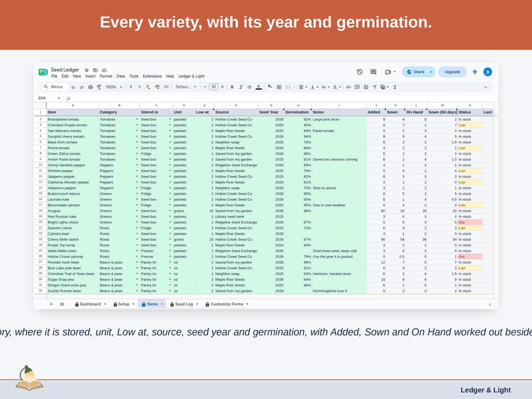Click the Share button
The image size is (532, 399).
pyautogui.click(x=415, y=72)
